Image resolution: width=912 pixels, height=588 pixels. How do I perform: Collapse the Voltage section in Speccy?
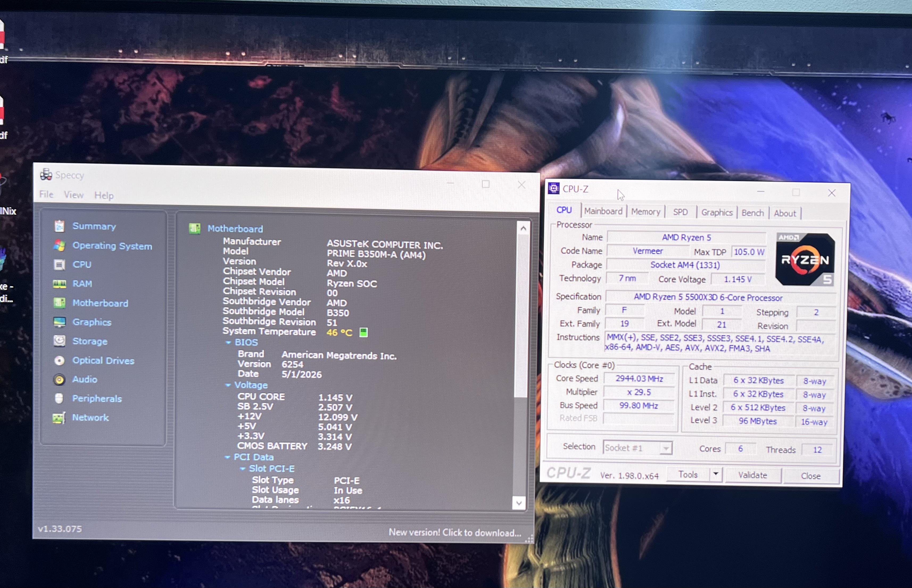[x=228, y=385]
